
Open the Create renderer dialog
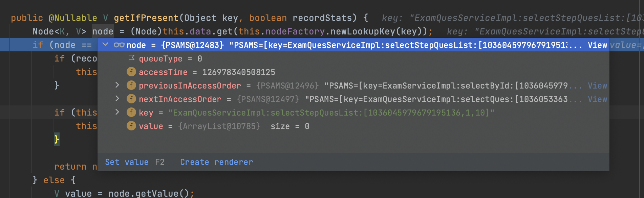coord(216,162)
